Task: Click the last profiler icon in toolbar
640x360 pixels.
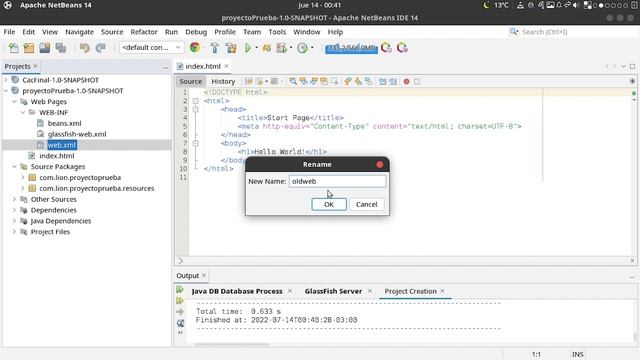Action: 402,48
